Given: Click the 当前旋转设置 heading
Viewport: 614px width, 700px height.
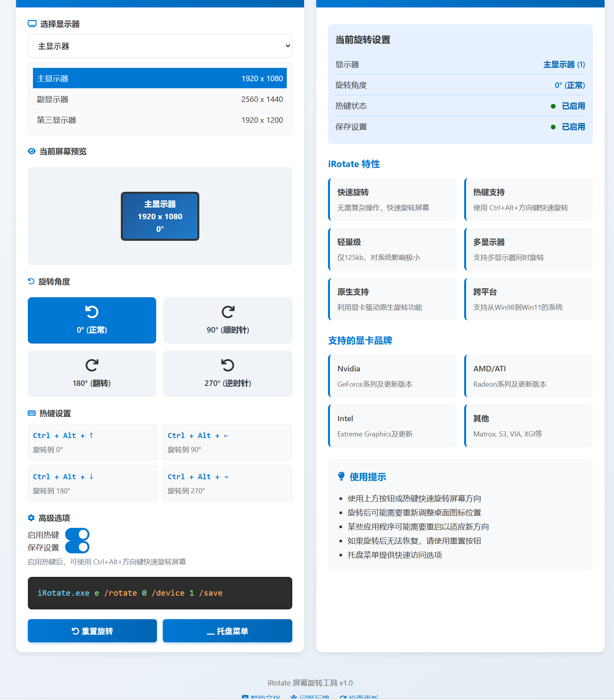Looking at the screenshot, I should click(x=363, y=40).
